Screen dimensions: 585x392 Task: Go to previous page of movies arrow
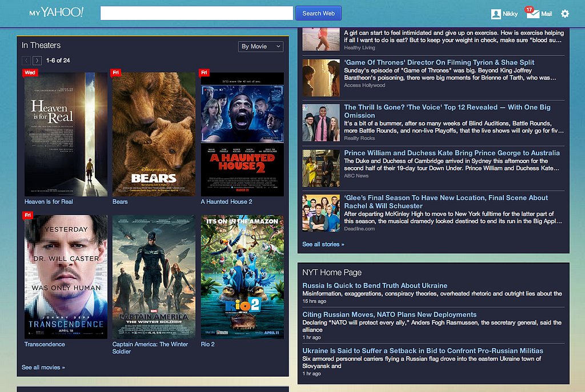tap(26, 60)
